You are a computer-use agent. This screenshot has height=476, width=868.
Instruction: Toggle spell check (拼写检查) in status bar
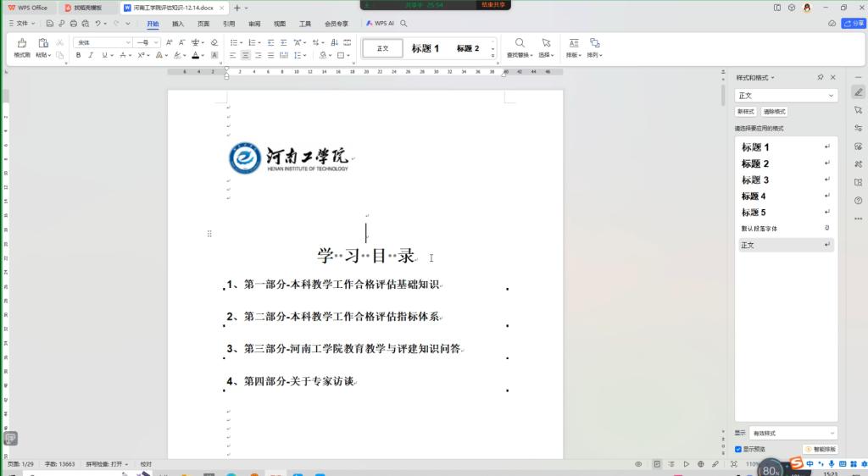(105, 464)
